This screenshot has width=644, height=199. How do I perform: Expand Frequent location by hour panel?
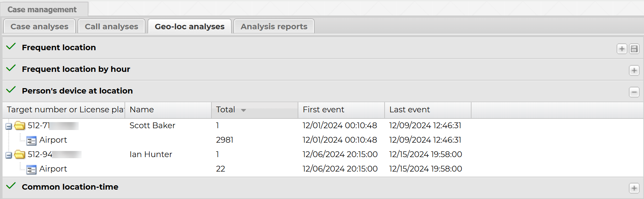point(634,70)
